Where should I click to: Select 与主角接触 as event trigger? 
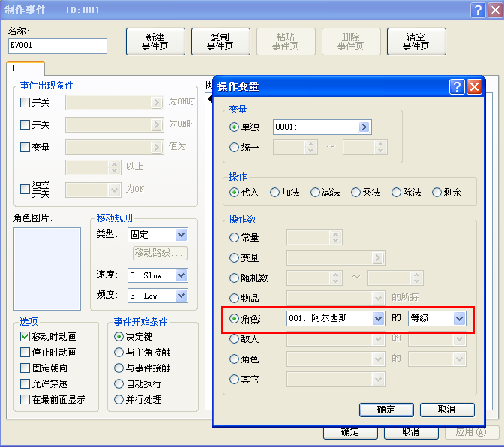[119, 352]
